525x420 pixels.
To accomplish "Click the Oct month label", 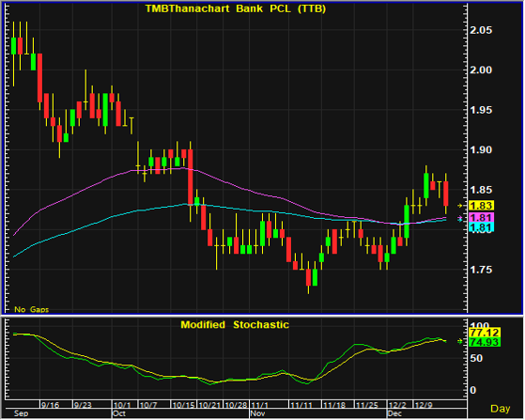I will 119,413.
